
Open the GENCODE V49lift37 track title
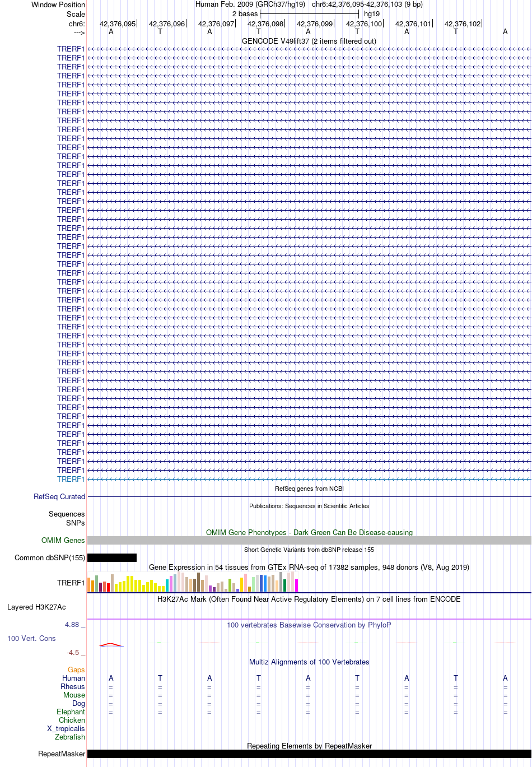pyautogui.click(x=309, y=41)
